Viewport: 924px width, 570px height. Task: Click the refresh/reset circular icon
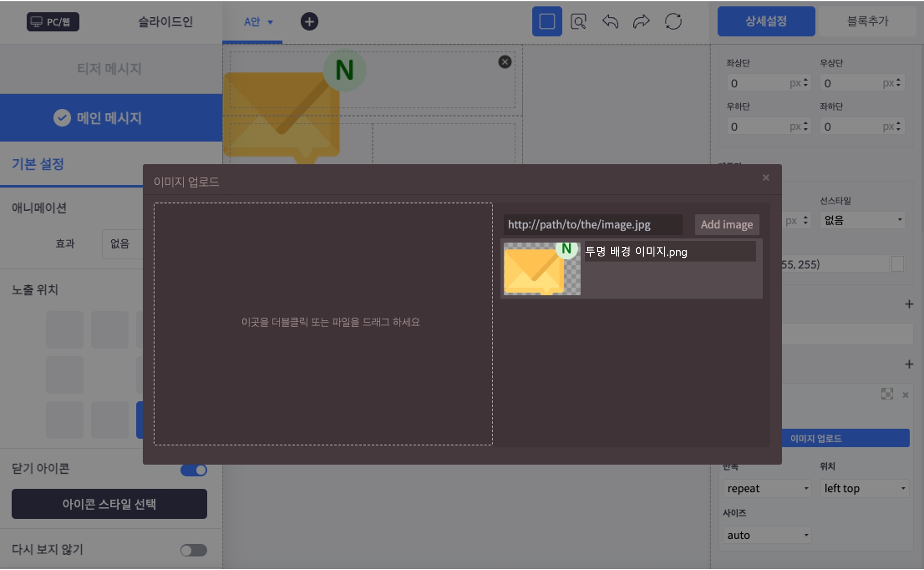pos(673,22)
